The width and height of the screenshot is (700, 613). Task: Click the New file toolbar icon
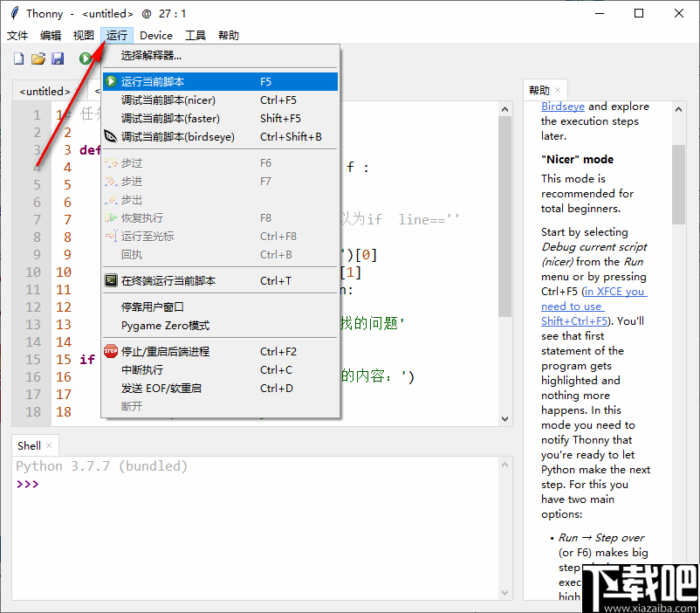pos(18,59)
